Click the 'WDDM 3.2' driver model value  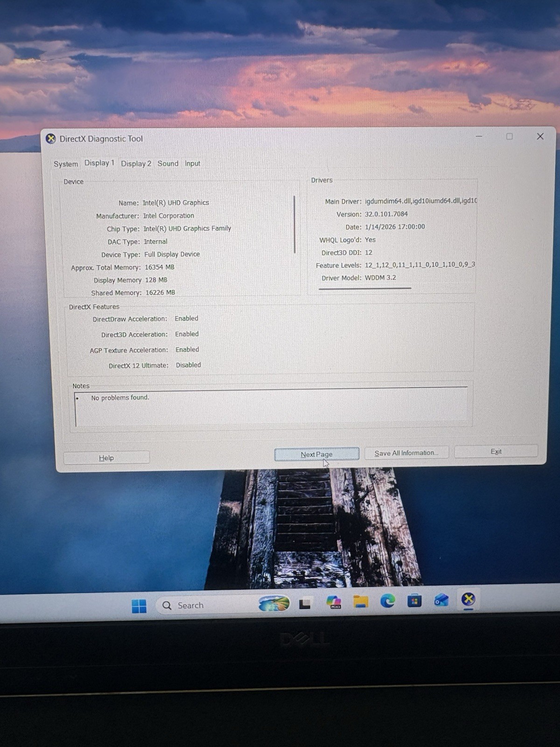pyautogui.click(x=380, y=277)
